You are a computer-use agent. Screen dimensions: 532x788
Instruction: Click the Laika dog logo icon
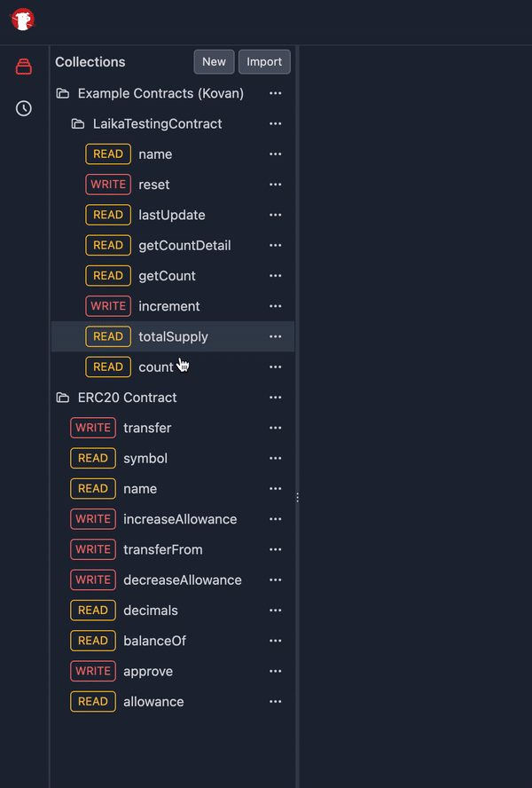click(23, 20)
